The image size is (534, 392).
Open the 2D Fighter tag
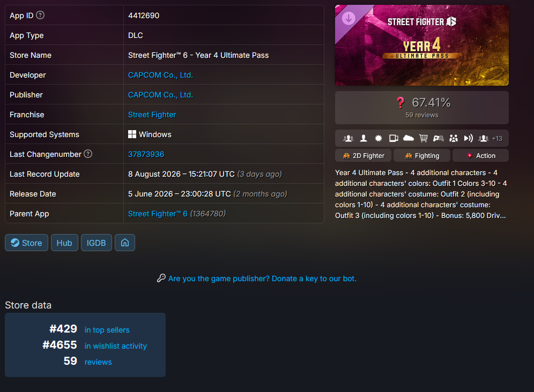tap(364, 155)
